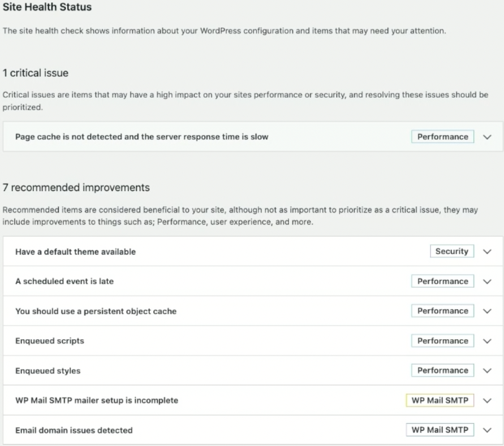The image size is (504, 446).
Task: Click 'Enqueued styles' row title
Action: [x=48, y=370]
